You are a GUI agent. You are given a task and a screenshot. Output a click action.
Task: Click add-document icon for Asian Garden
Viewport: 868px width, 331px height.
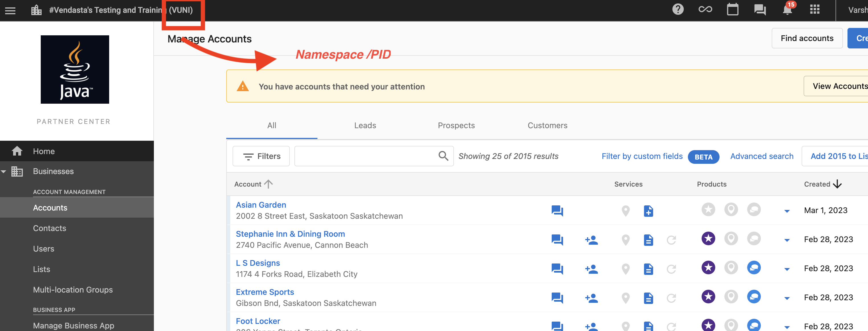tap(649, 211)
